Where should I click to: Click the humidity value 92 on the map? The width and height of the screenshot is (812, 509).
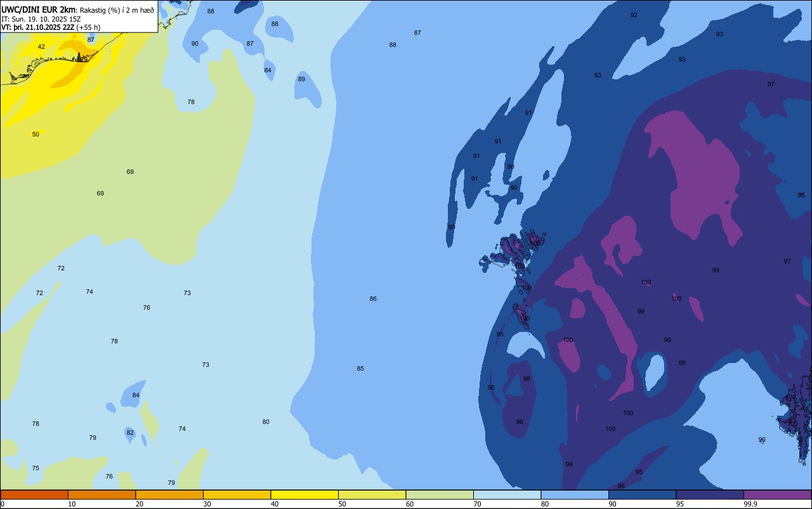(634, 15)
